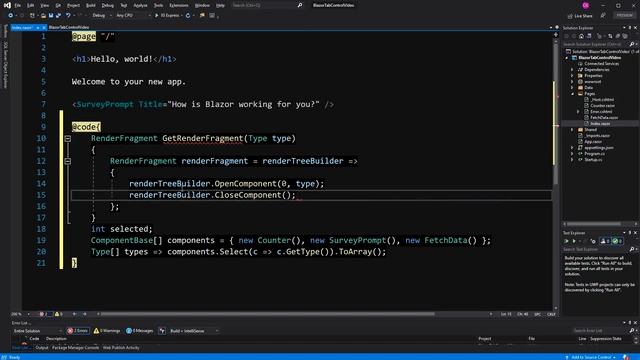Click the user account avatar
Image resolution: width=640 pixels, height=360 pixels.
(x=586, y=5)
